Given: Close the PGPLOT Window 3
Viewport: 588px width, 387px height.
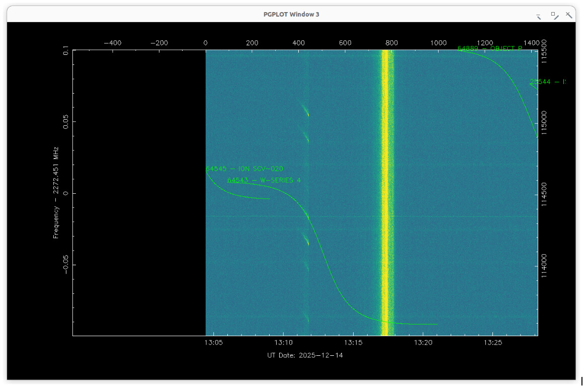Looking at the screenshot, I should [x=569, y=15].
